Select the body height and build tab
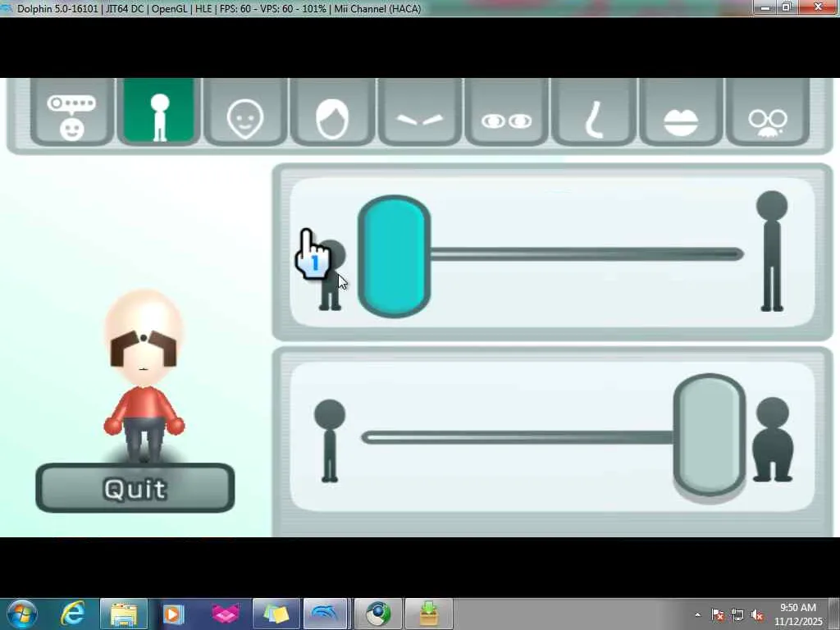The width and height of the screenshot is (840, 630). [x=159, y=111]
